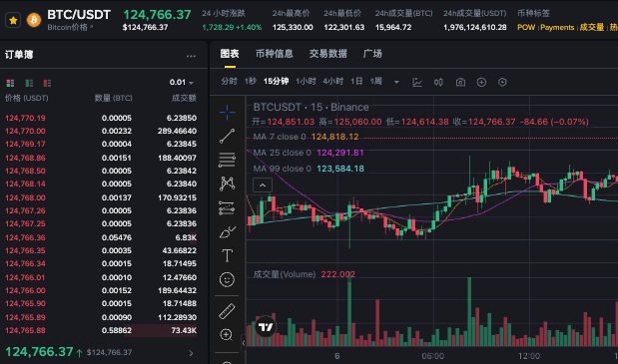Viewport: 618px width, 364px height.
Task: Switch to the 交易数据 tab
Action: point(327,54)
